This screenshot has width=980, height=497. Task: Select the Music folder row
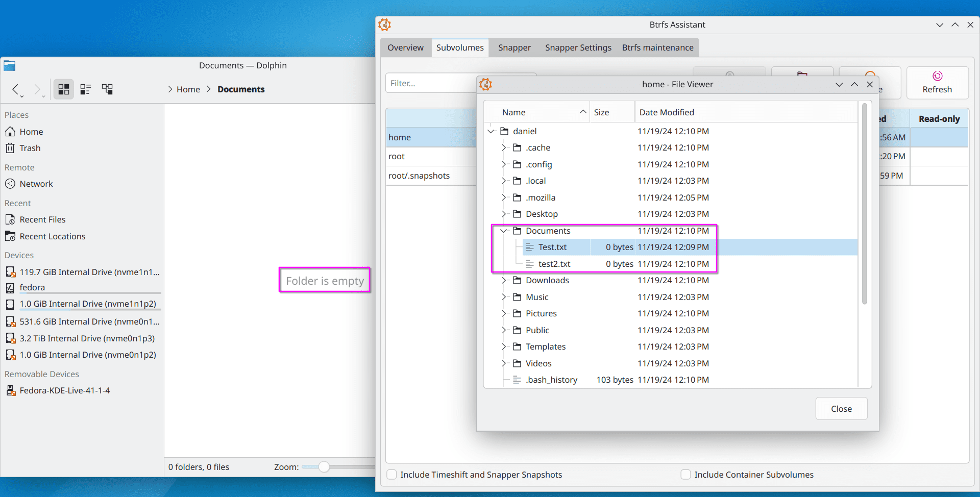tap(670, 297)
